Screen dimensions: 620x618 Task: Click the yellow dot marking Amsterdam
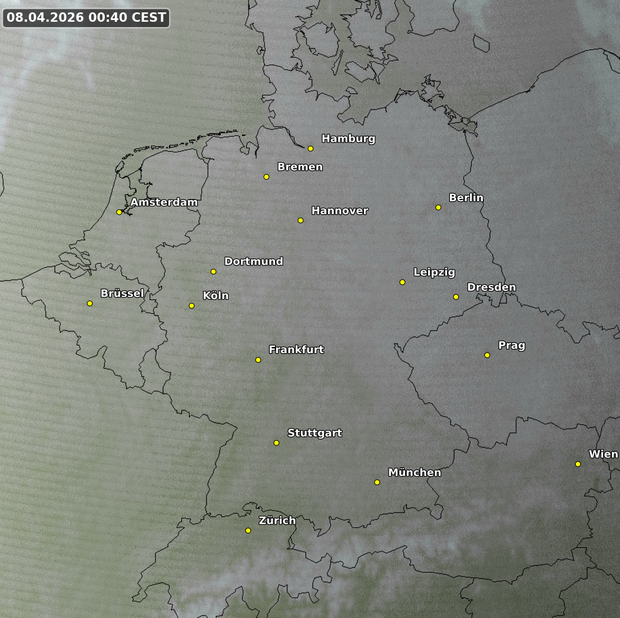119,211
